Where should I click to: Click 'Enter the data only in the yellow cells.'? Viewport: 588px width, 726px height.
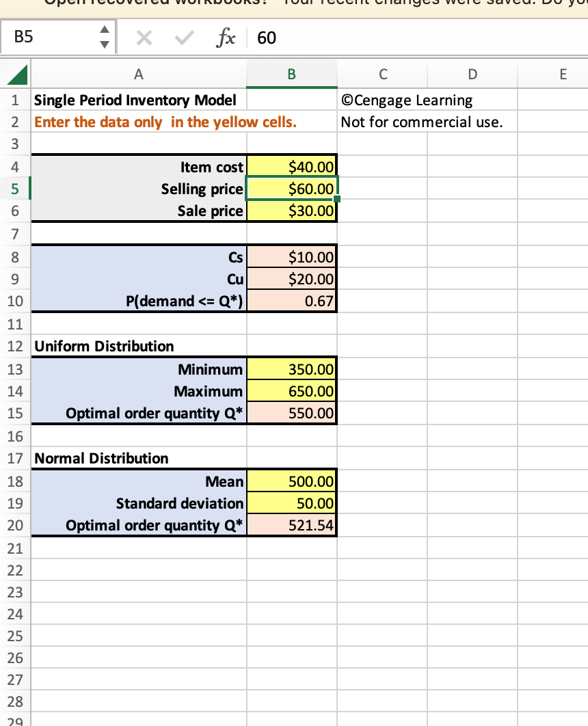pos(165,122)
